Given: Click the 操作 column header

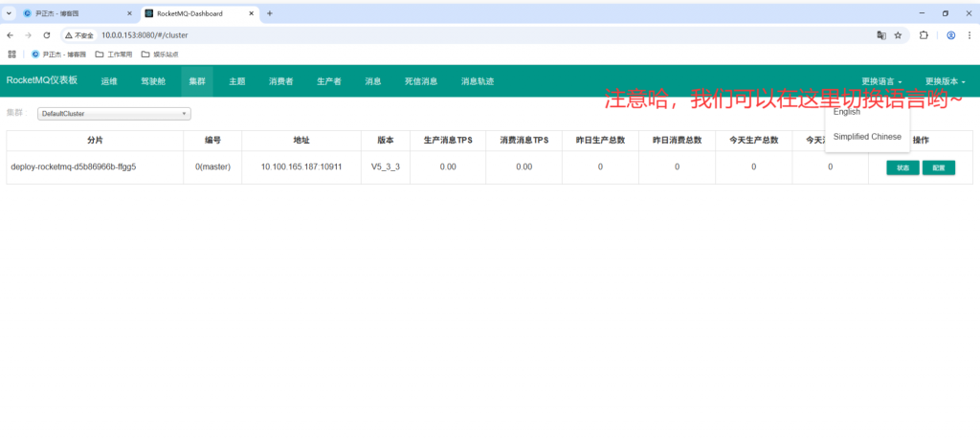Looking at the screenshot, I should [x=921, y=141].
